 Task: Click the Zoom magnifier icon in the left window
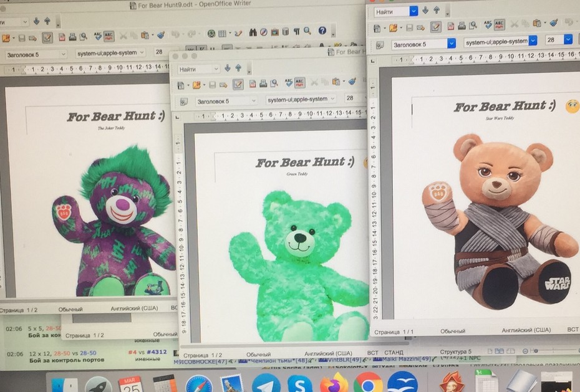click(x=307, y=31)
